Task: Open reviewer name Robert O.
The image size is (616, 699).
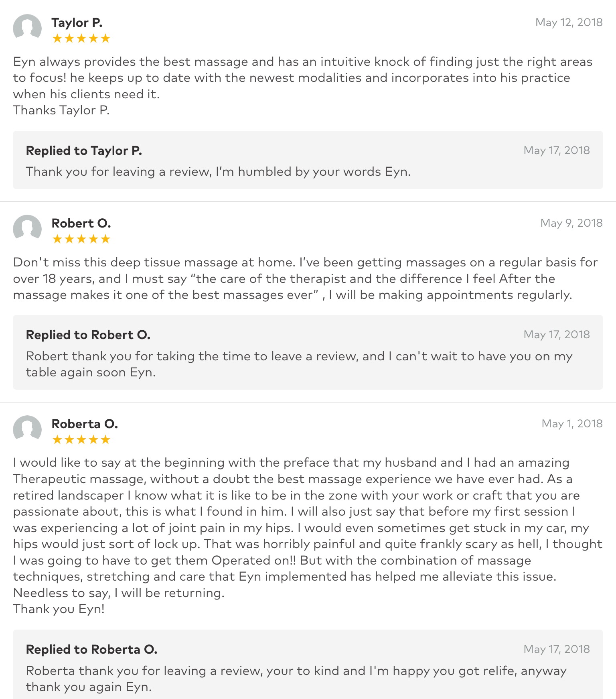Action: point(81,223)
